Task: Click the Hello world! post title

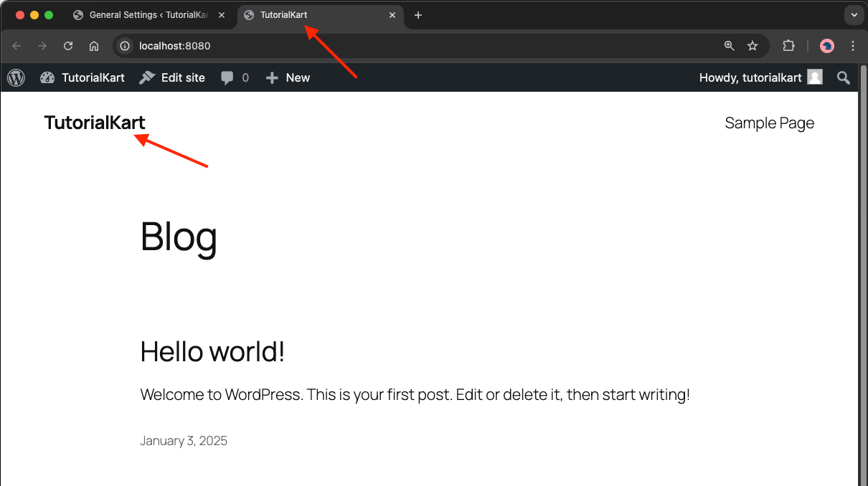Action: point(212,351)
